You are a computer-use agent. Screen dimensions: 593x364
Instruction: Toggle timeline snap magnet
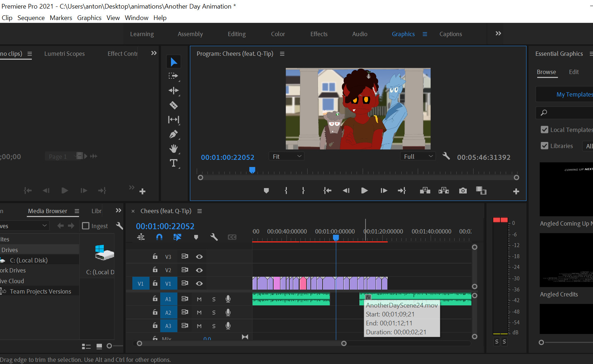coord(160,237)
